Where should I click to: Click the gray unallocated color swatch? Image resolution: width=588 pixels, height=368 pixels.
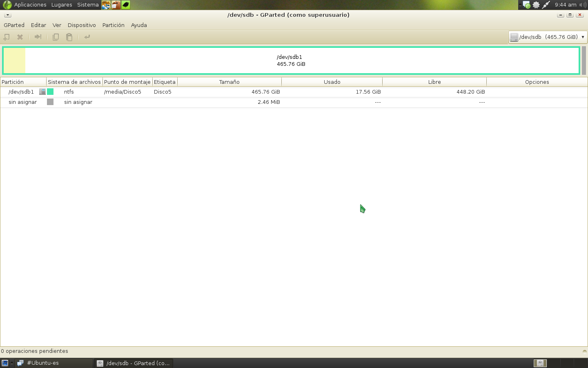pos(50,102)
